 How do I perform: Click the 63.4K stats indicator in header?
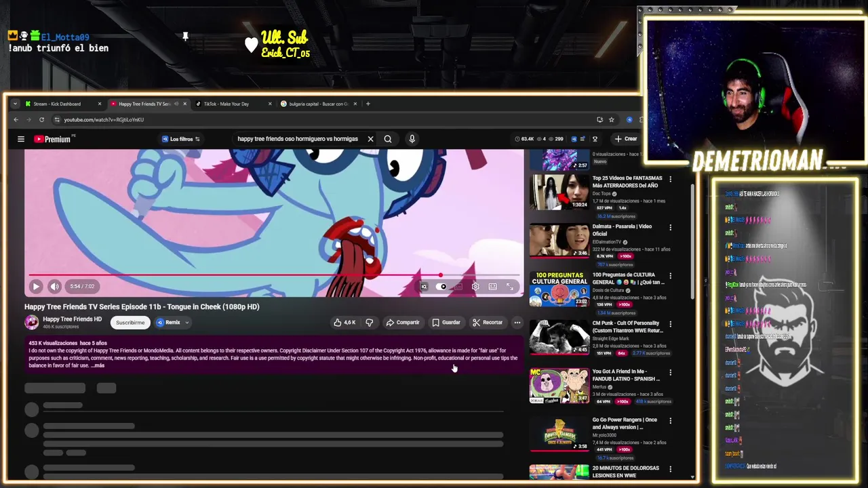point(526,139)
